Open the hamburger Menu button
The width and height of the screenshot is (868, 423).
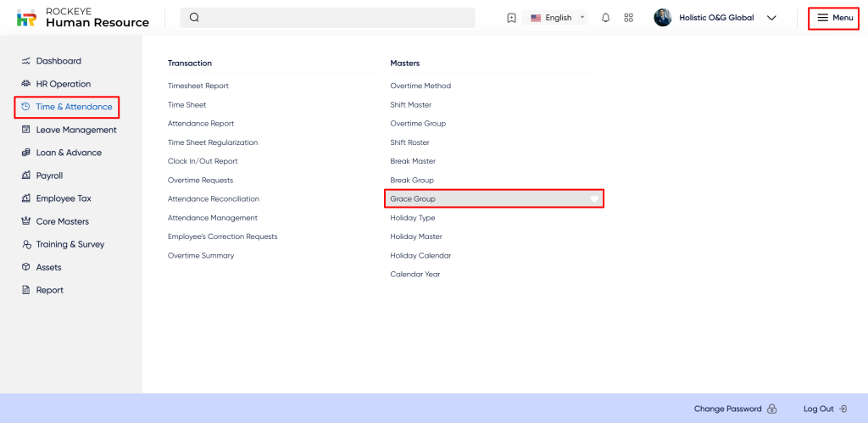click(x=834, y=18)
